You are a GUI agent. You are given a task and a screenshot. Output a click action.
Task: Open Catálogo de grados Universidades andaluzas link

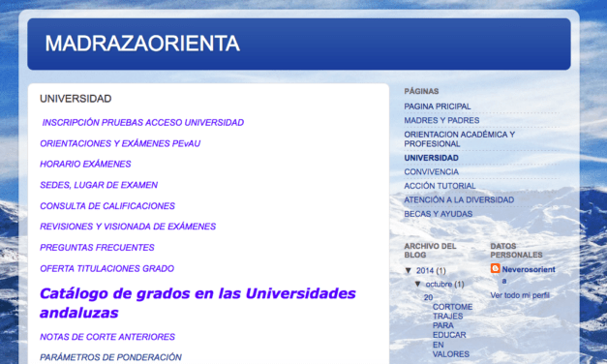pos(197,303)
